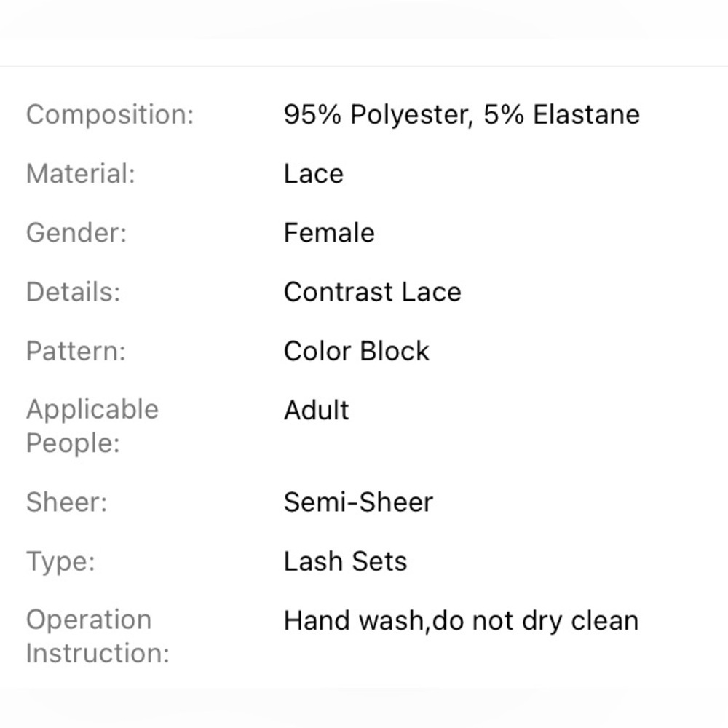Click the word Elastane in composition
The image size is (728, 728).
(x=586, y=114)
